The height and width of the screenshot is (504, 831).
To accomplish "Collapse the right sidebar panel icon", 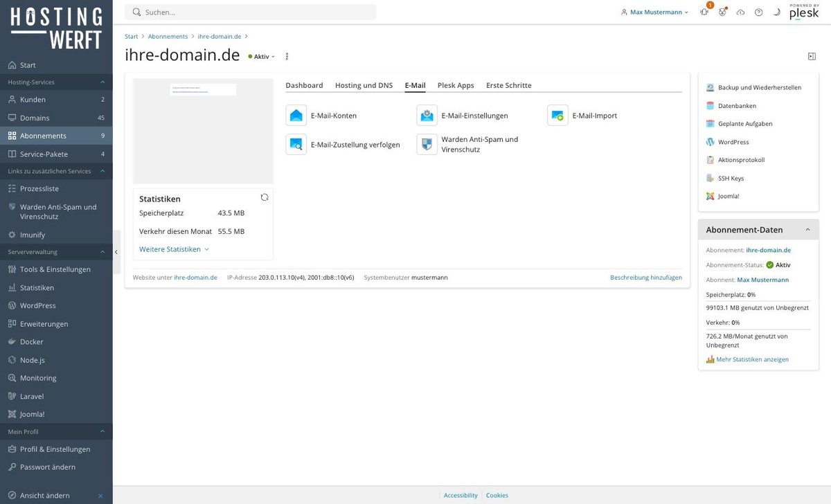I will [812, 57].
